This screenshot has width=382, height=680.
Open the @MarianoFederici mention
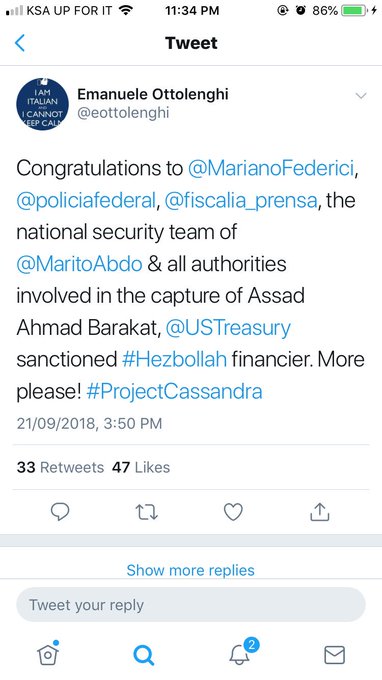(x=271, y=168)
